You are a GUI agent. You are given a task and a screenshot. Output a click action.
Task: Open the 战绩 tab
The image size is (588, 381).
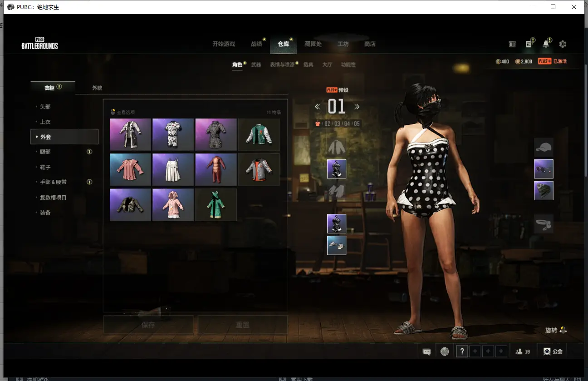click(256, 44)
